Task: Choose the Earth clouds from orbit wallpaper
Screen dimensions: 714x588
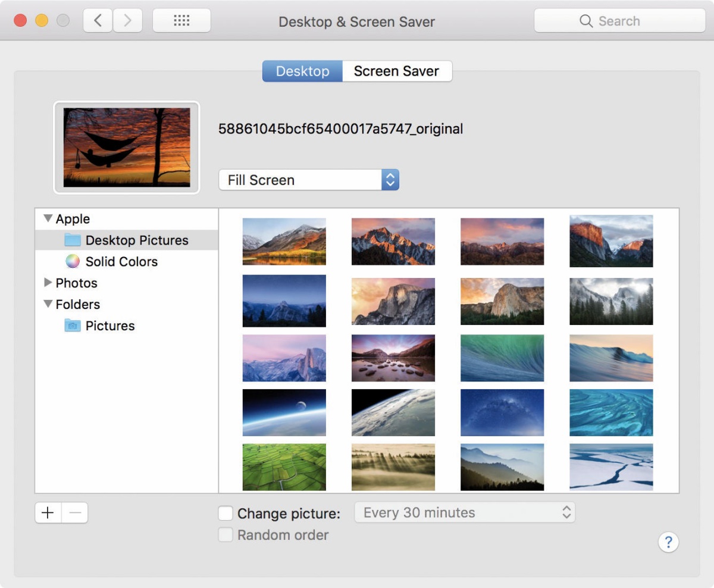Action: 393,412
